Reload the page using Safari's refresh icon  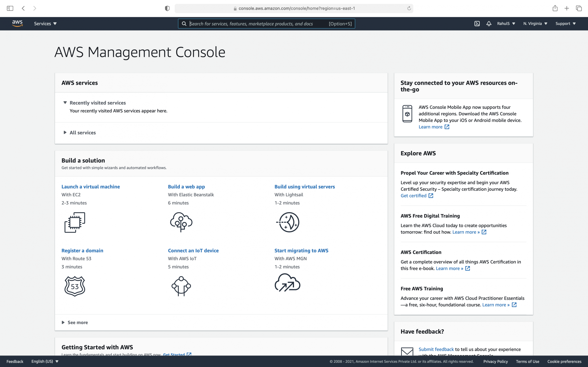tap(409, 9)
